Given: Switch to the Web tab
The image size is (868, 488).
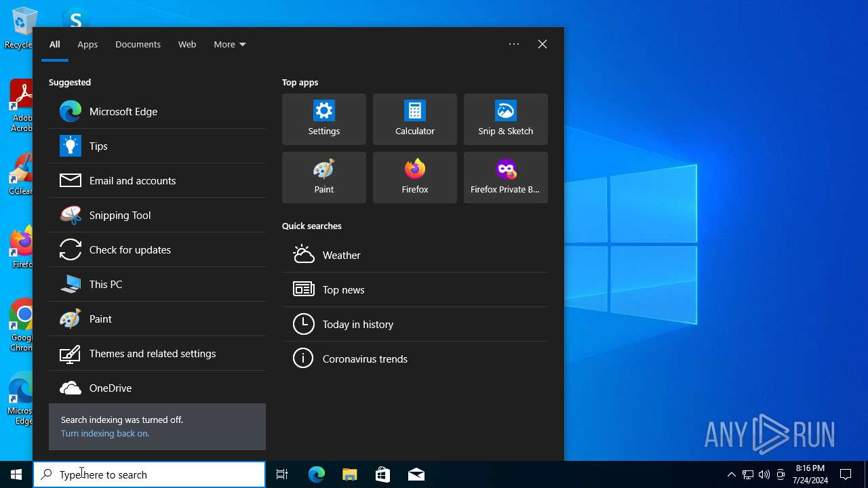Looking at the screenshot, I should (x=187, y=44).
